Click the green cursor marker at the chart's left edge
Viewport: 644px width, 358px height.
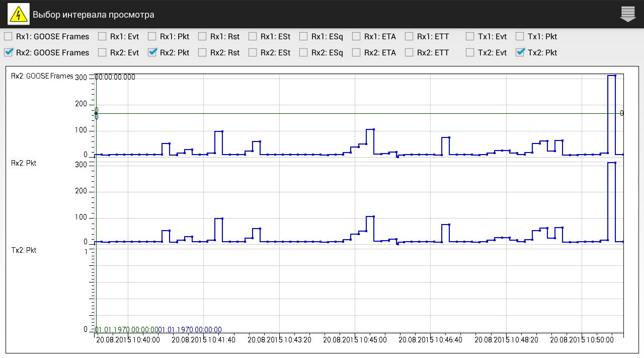coord(96,113)
